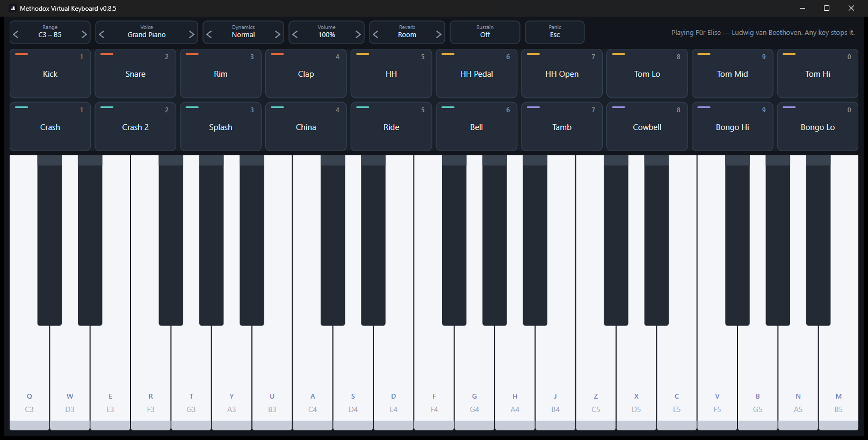
Task: Play the F4 white key labeled F
Action: [x=434, y=376]
